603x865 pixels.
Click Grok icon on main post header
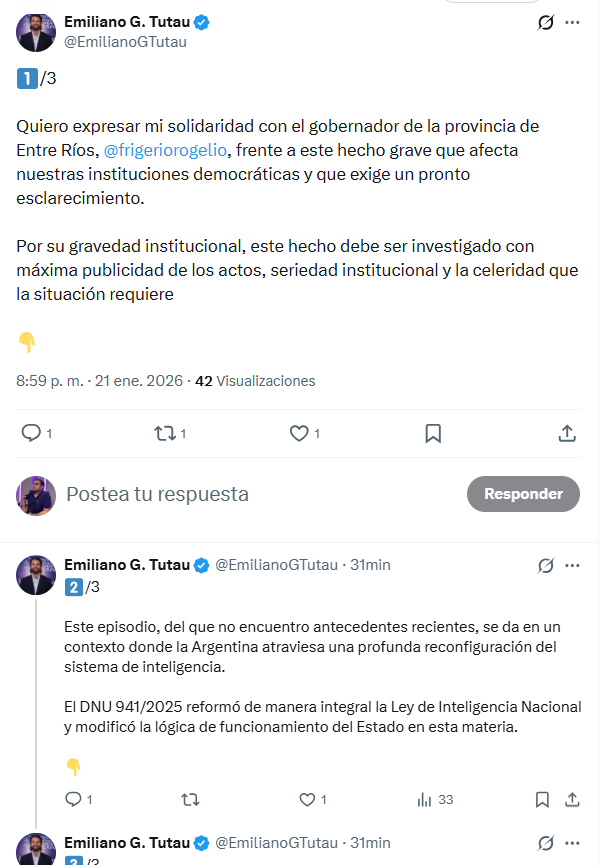(x=545, y=22)
